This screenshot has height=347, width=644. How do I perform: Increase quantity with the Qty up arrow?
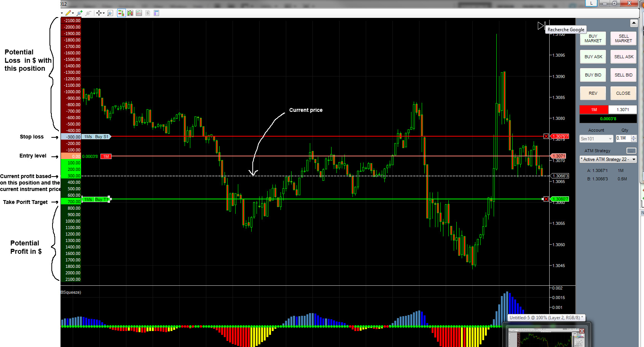634,137
